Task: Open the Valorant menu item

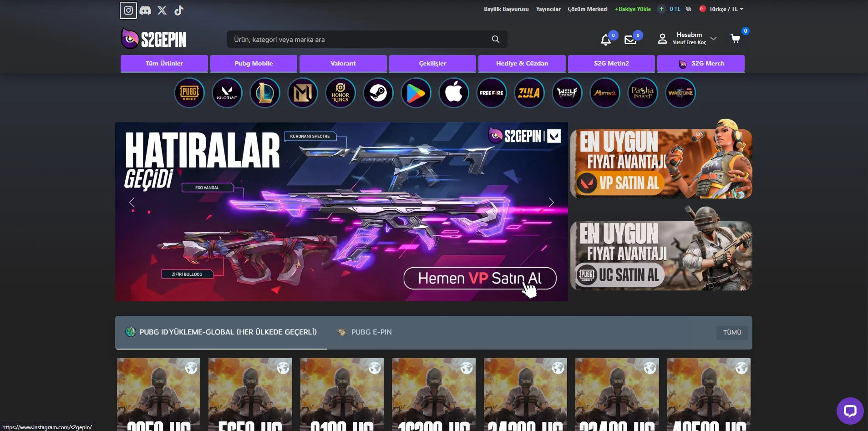Action: [x=343, y=63]
